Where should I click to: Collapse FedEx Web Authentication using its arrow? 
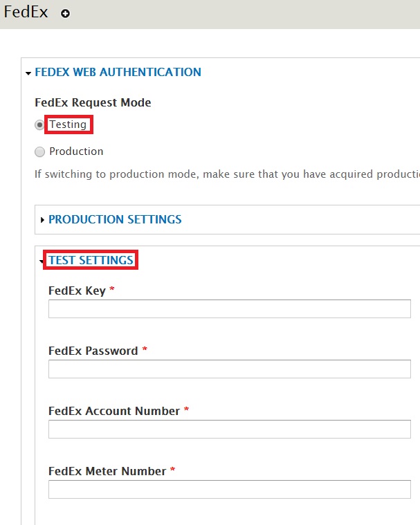[28, 73]
